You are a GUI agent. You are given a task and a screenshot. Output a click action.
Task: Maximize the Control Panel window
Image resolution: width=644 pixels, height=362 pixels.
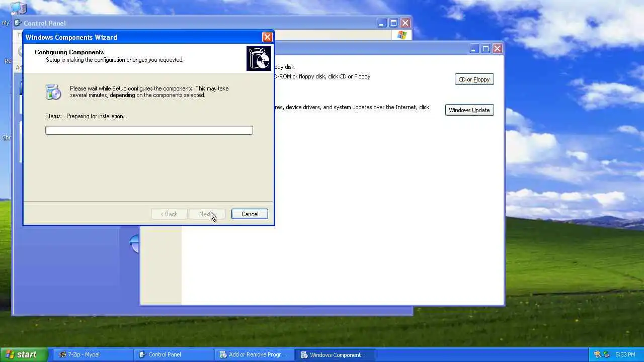(394, 23)
